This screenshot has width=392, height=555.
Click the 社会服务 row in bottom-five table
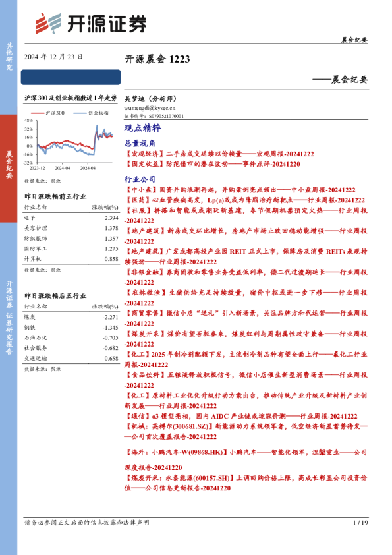tap(71, 348)
